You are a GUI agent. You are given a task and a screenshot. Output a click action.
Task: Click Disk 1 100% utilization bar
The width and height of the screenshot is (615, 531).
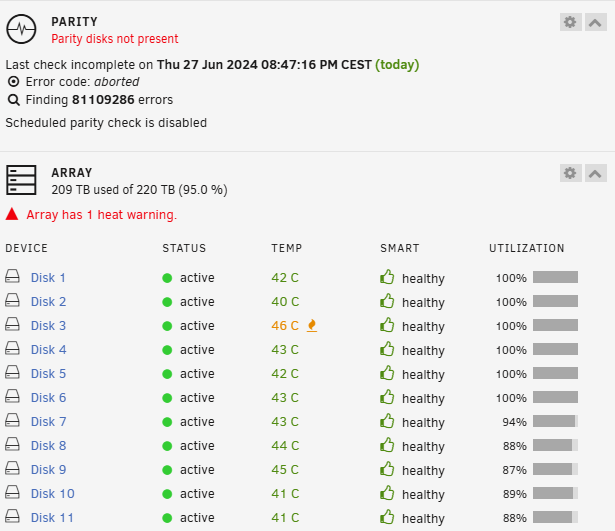tap(555, 277)
